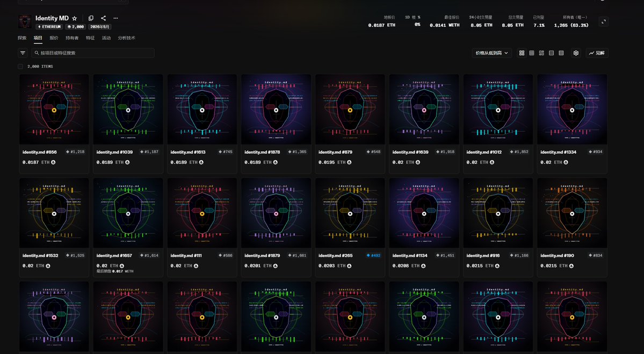Favorite Identity MD with the star icon
The height and width of the screenshot is (354, 644).
(x=74, y=18)
